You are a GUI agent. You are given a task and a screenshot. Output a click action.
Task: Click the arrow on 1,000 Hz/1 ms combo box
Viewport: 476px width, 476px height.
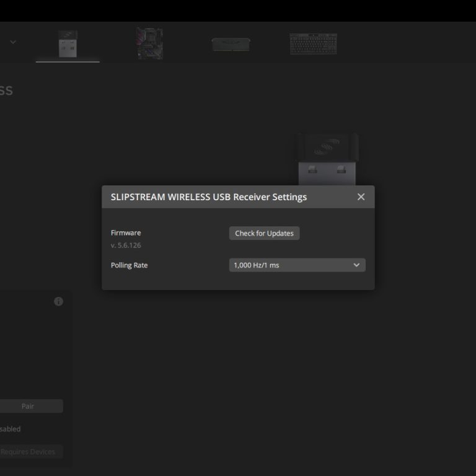tap(356, 265)
